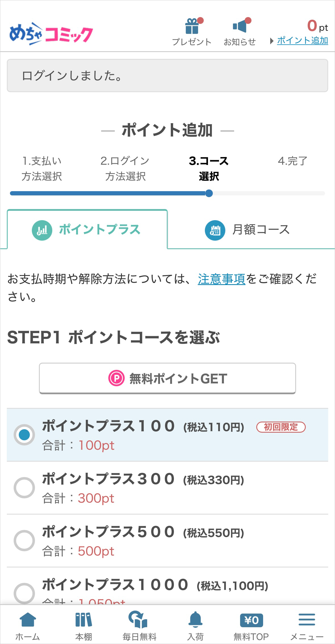The height and width of the screenshot is (644, 335).
Task: Select ポイントプラス300 radio option
Action: (24, 488)
